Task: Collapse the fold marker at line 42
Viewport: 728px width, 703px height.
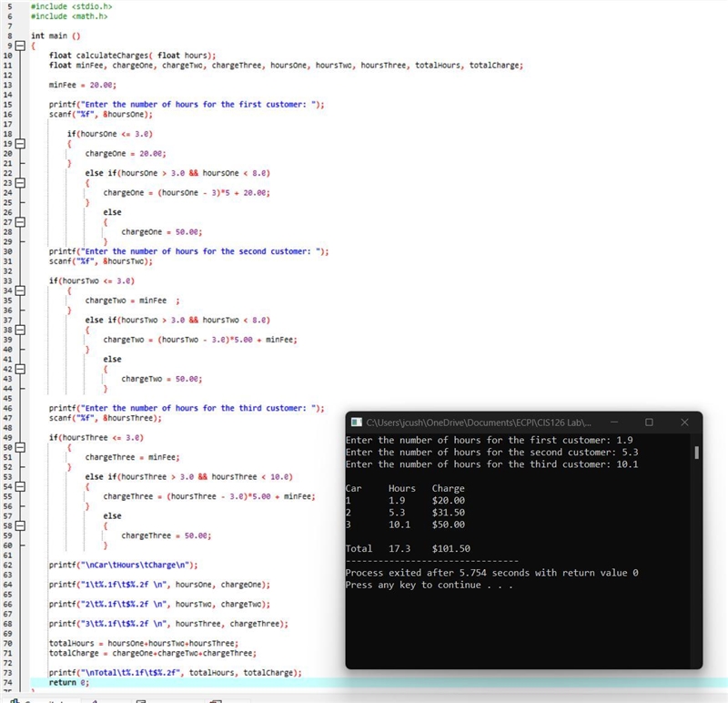Action: coord(20,369)
